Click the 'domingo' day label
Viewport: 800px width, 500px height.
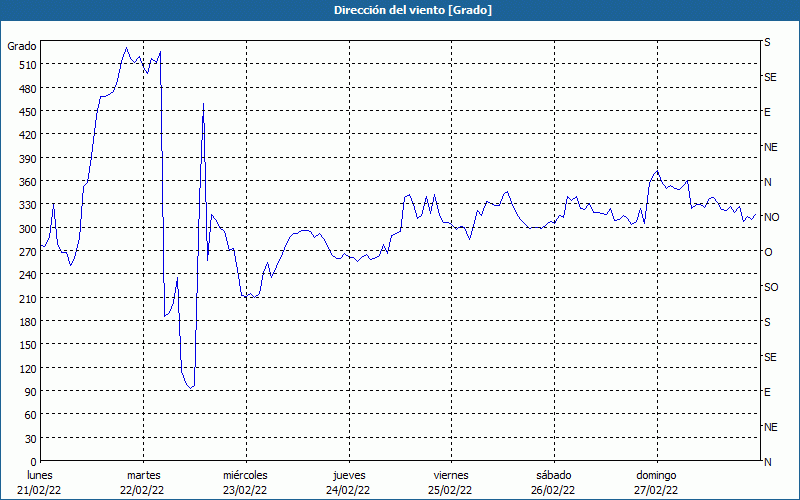tap(656, 476)
